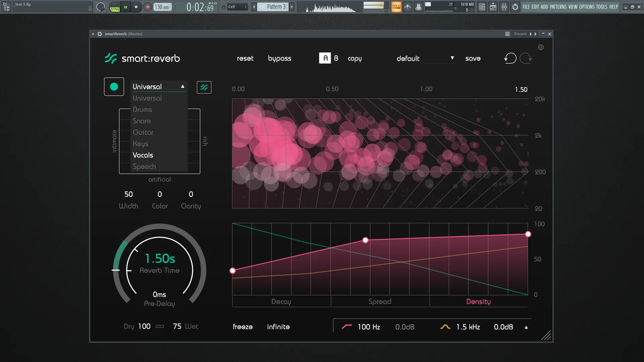Switch to the Decay tab

(x=281, y=302)
